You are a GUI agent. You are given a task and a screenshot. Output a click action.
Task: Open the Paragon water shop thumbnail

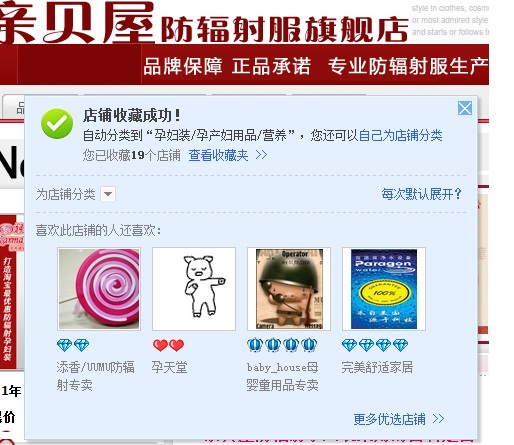click(x=384, y=289)
